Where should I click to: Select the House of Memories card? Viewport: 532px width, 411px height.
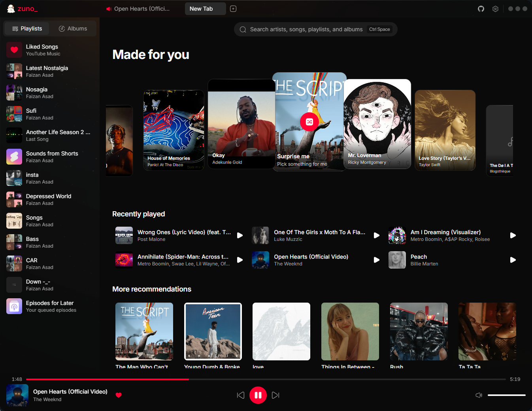click(x=174, y=130)
